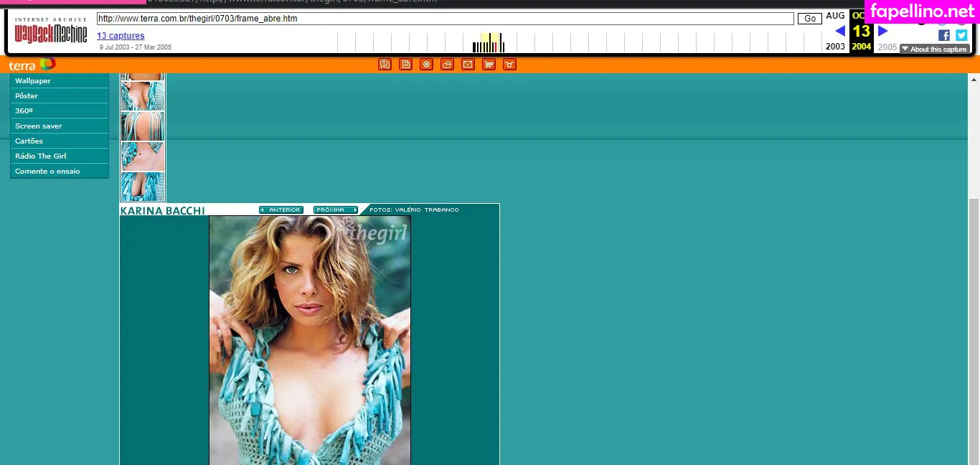Viewport: 980px width, 465px height.
Task: Go to previous capture with left arrow
Action: coord(839,31)
